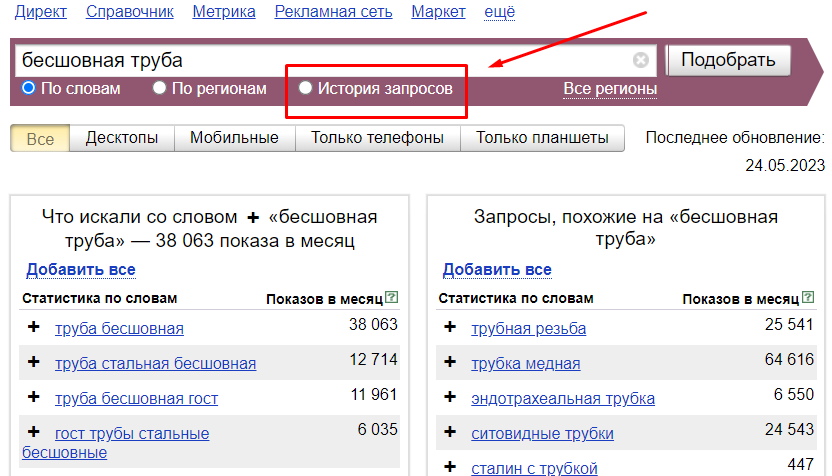
Task: Click 'Добавить все' in the left panel
Action: tap(81, 270)
